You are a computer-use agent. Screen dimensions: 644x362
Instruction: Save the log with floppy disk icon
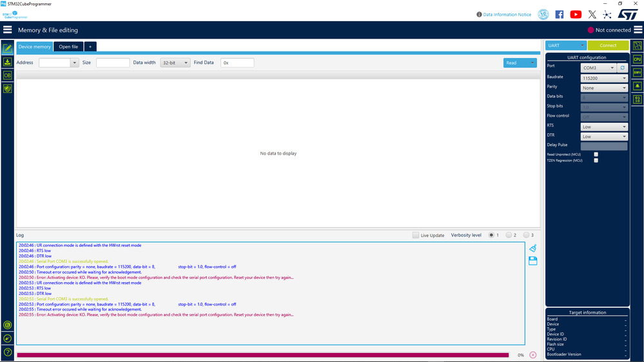pos(532,261)
